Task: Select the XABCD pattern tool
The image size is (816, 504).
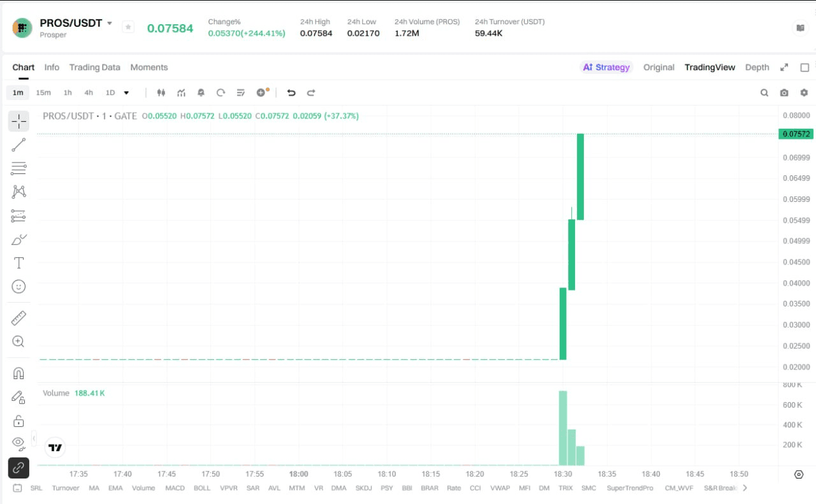Action: click(18, 192)
